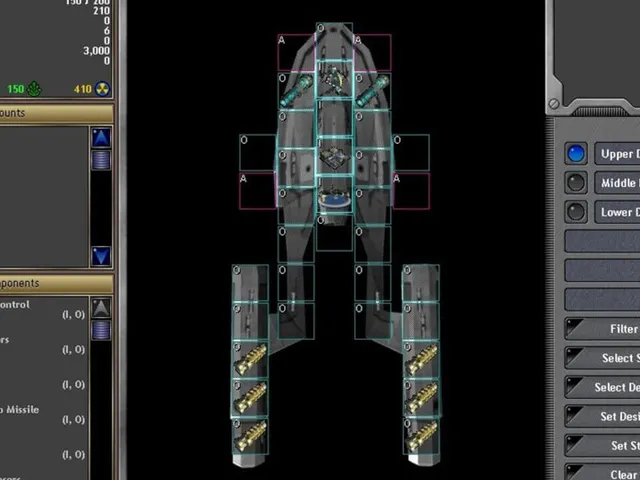Click the Select S... button
The height and width of the screenshot is (480, 640).
click(602, 358)
